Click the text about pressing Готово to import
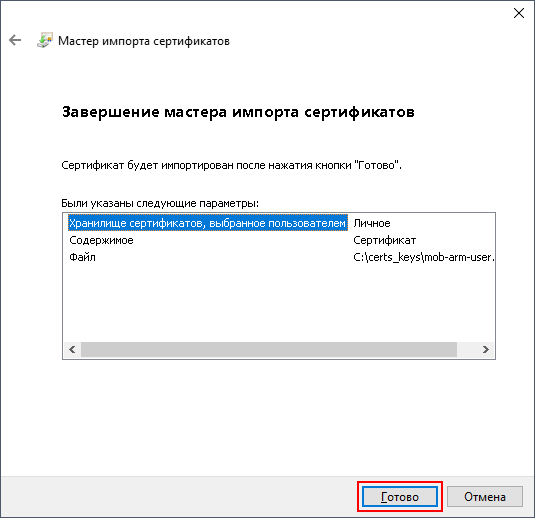This screenshot has height=518, width=535. pos(231,166)
